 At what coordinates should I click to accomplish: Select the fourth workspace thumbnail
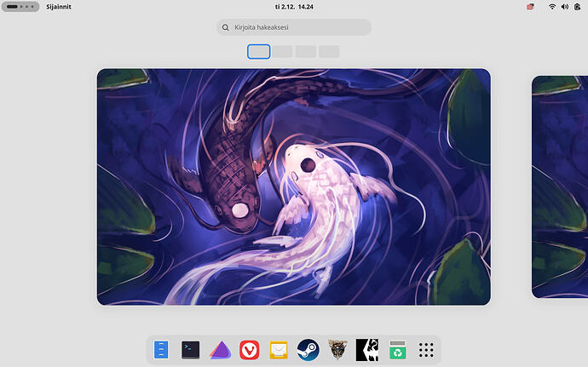(329, 52)
